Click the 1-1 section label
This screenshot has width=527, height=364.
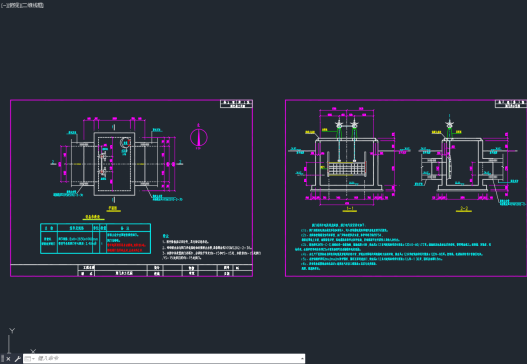[x=350, y=209]
